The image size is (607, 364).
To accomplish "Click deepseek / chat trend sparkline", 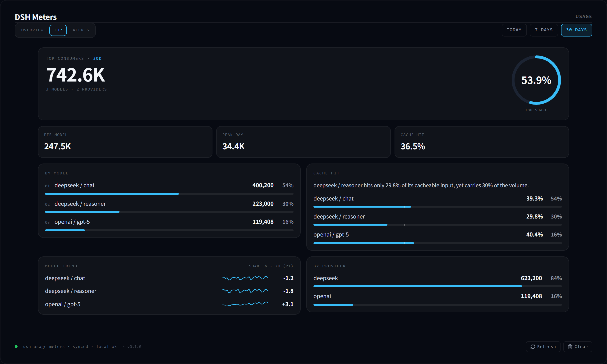I will point(245,278).
